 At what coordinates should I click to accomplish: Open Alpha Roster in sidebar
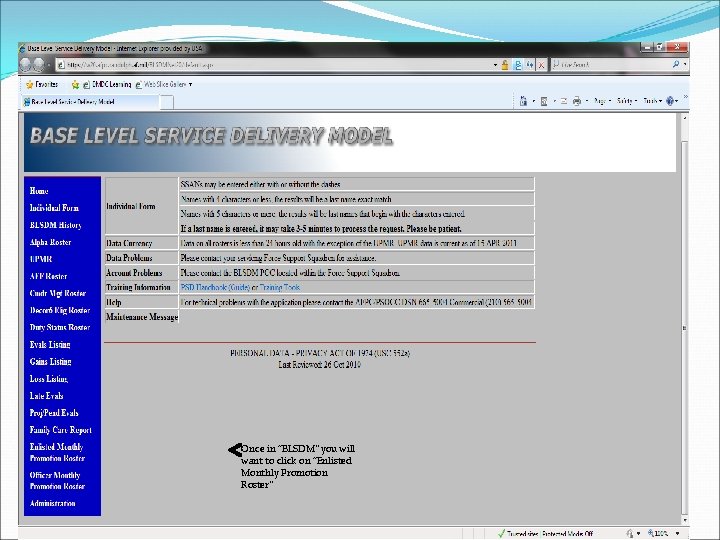point(50,242)
